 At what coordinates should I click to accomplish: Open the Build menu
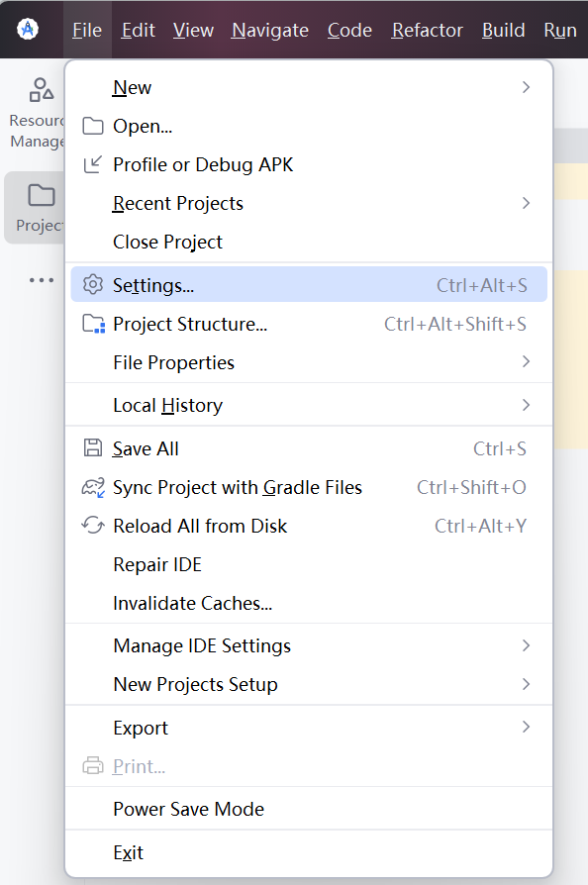tap(503, 30)
